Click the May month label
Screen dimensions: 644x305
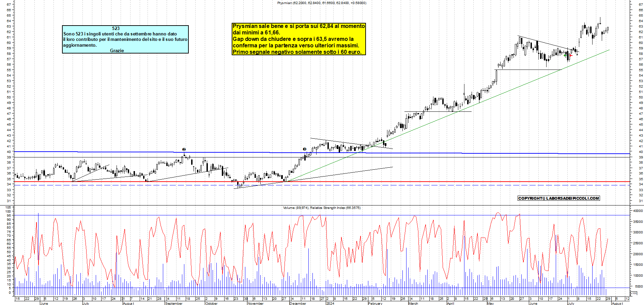tap(490, 303)
